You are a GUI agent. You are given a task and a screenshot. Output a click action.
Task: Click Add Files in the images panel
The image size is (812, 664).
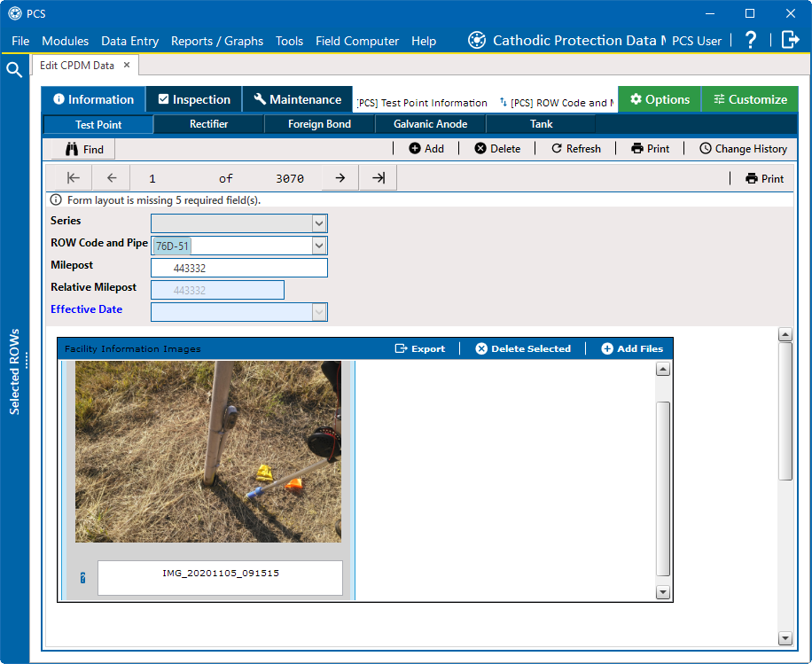pos(632,348)
